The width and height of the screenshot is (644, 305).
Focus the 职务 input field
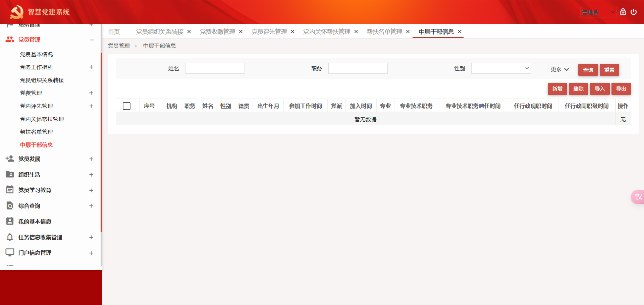[358, 68]
